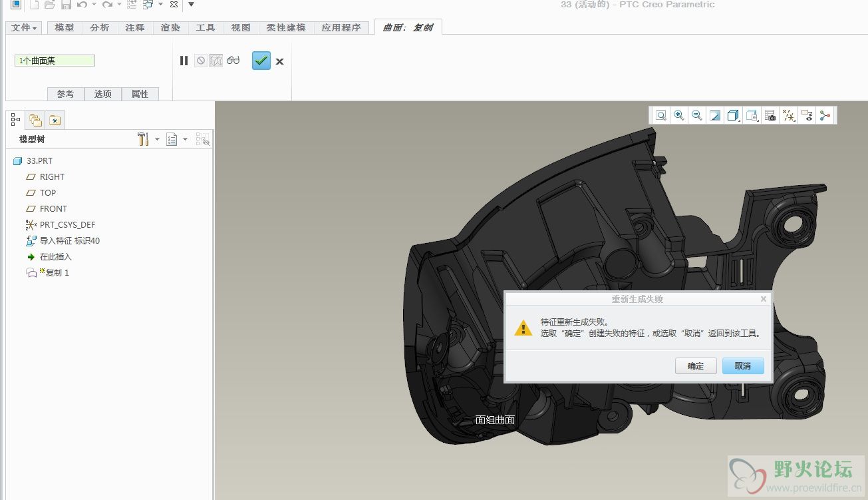868x500 pixels.
Task: Switch to the 渲染 ribbon tab
Action: tap(170, 27)
